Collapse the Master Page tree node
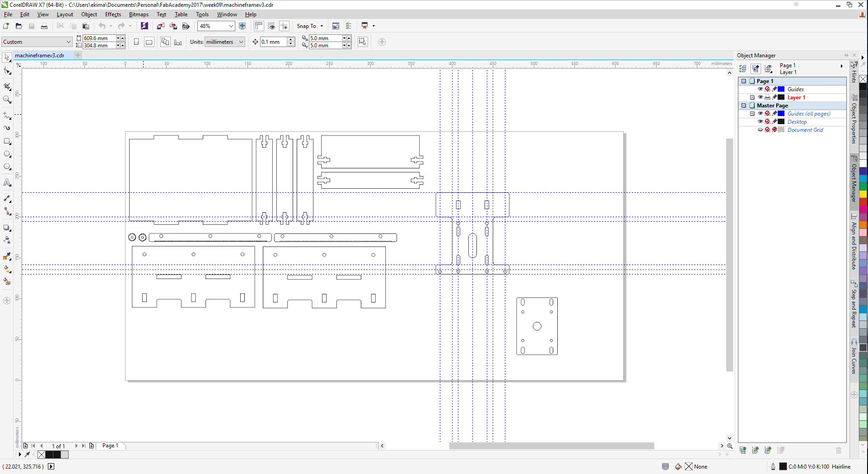 click(x=743, y=106)
